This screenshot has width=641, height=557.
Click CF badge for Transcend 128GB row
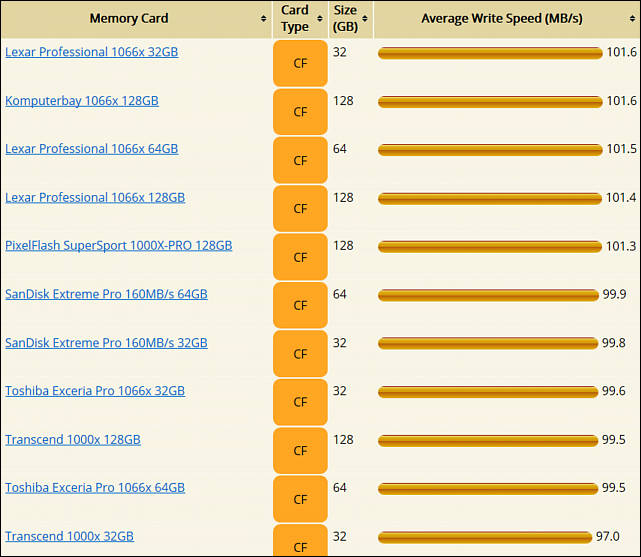pyautogui.click(x=300, y=451)
